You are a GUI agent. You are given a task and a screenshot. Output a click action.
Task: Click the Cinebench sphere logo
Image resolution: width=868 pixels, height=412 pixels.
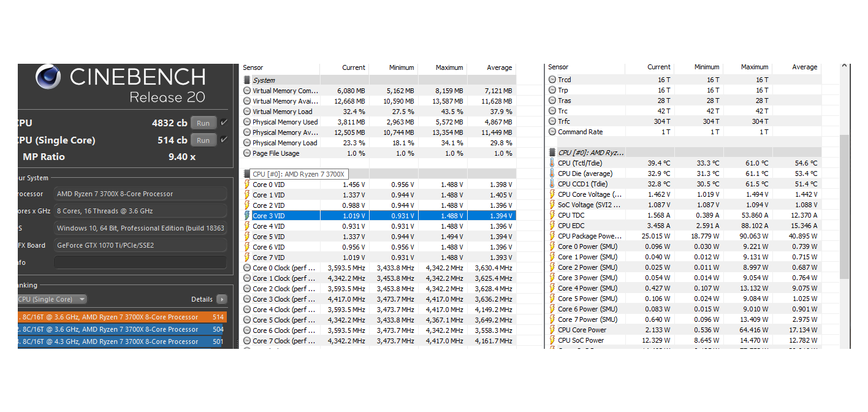[x=48, y=77]
